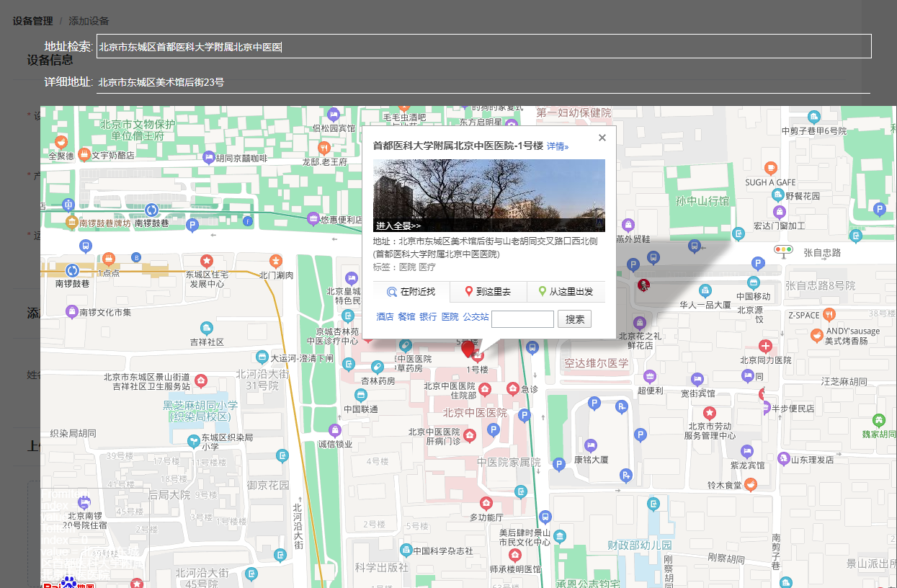Click the 北京同力医院 red cross icon
Image resolution: width=897 pixels, height=588 pixels.
tap(765, 347)
